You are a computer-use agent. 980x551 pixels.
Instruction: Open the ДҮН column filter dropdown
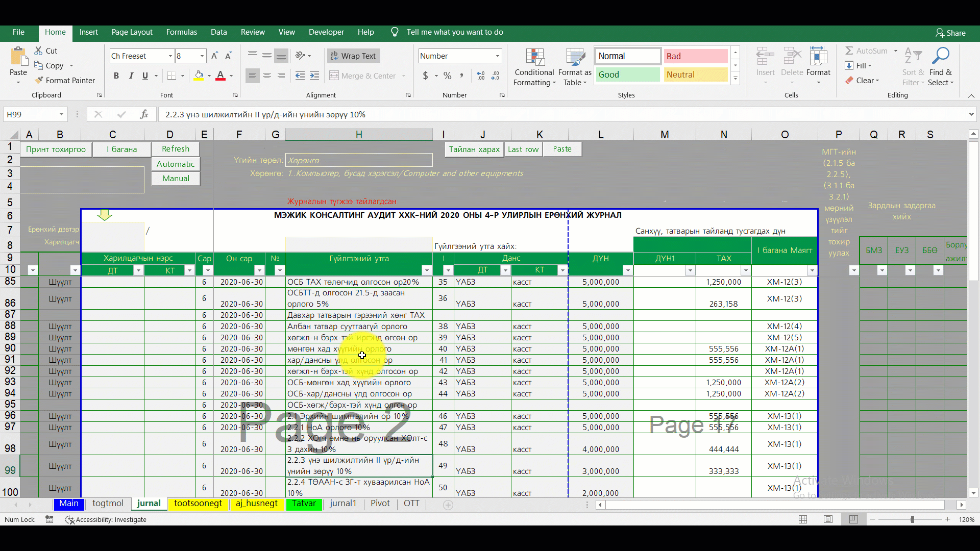pyautogui.click(x=628, y=270)
